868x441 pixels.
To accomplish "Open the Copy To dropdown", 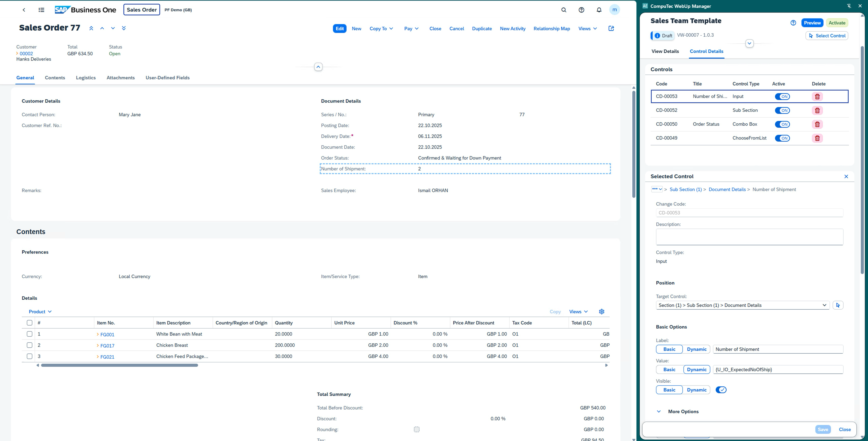I will click(381, 29).
